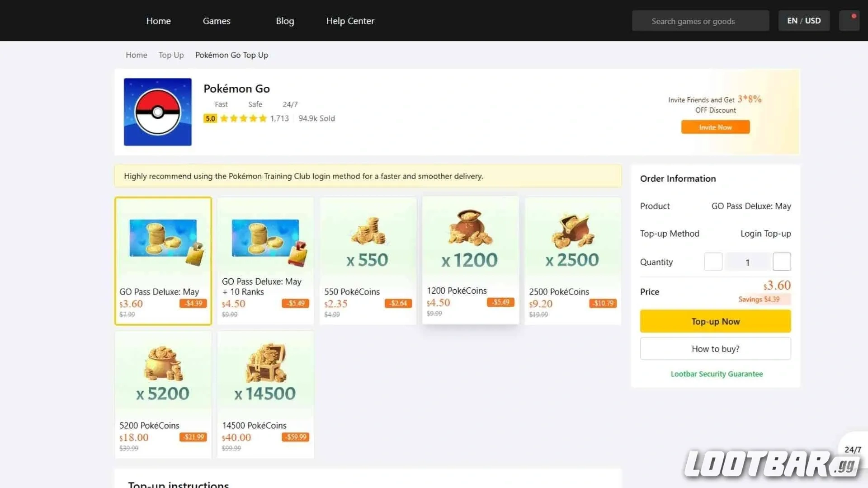Select GO Pass Deluxe: May + 10 Ranks card
This screenshot has width=868, height=488.
[x=265, y=261]
